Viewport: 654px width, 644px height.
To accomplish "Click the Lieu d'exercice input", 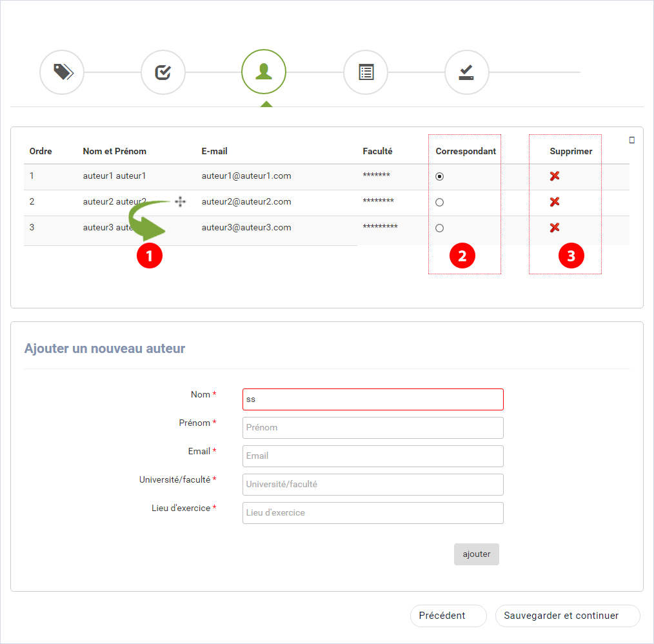I will pos(373,513).
